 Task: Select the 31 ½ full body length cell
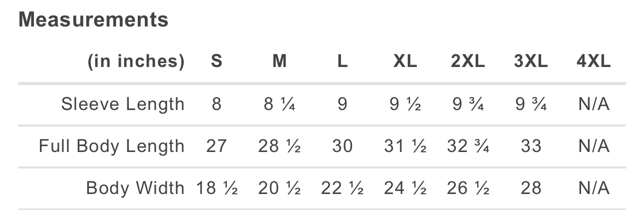click(x=405, y=146)
